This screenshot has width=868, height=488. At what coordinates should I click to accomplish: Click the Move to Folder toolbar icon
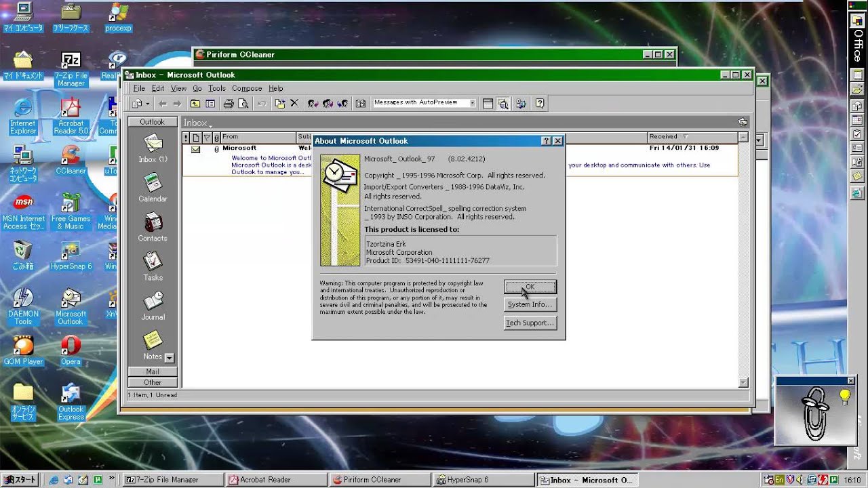(279, 104)
